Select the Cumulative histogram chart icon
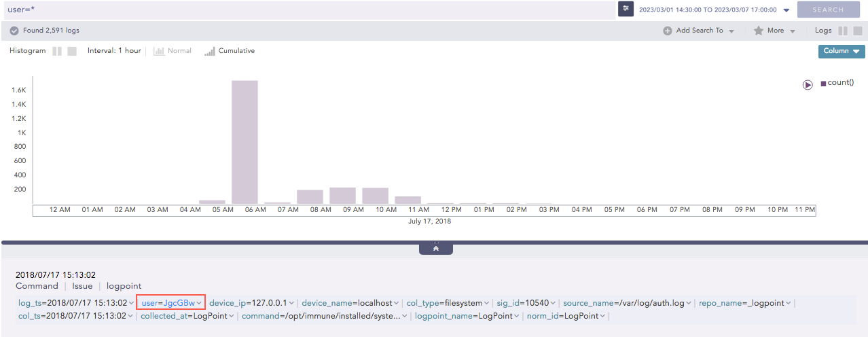Viewport: 868px width, 337px height. point(210,51)
